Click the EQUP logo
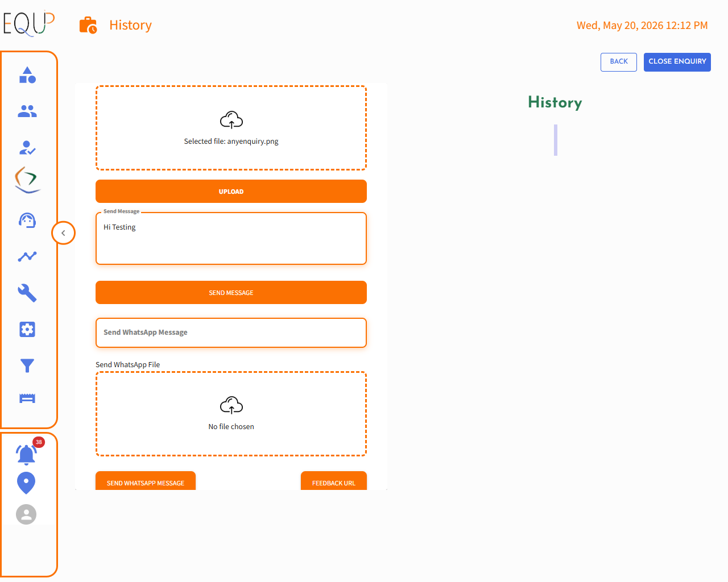The width and height of the screenshot is (728, 582). (28, 23)
